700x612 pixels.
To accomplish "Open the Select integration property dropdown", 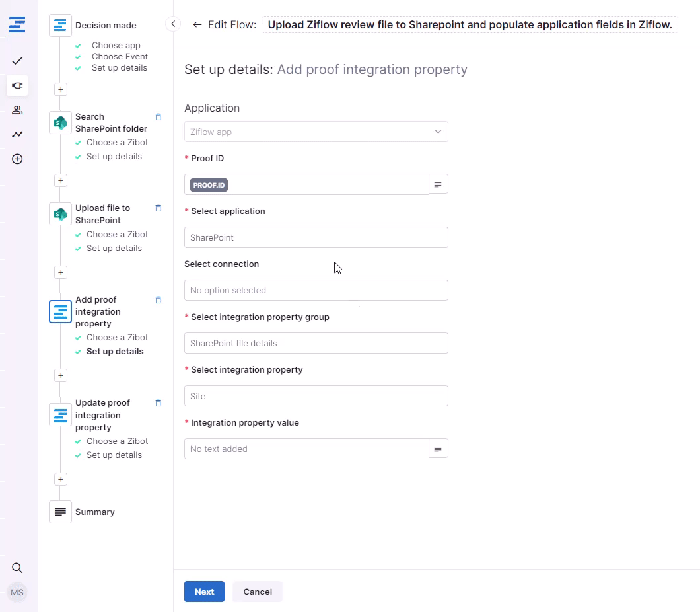I will [x=316, y=396].
